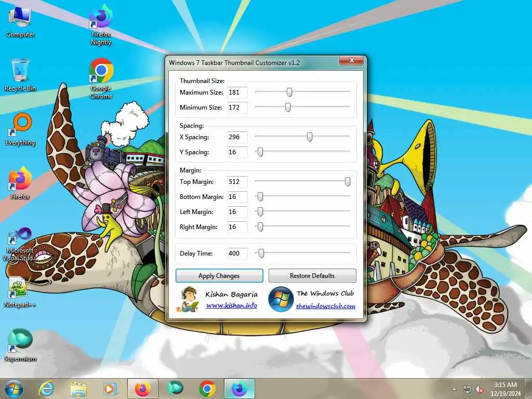
Task: Select the Firefox Nightly desktop shortcut
Action: (x=101, y=25)
